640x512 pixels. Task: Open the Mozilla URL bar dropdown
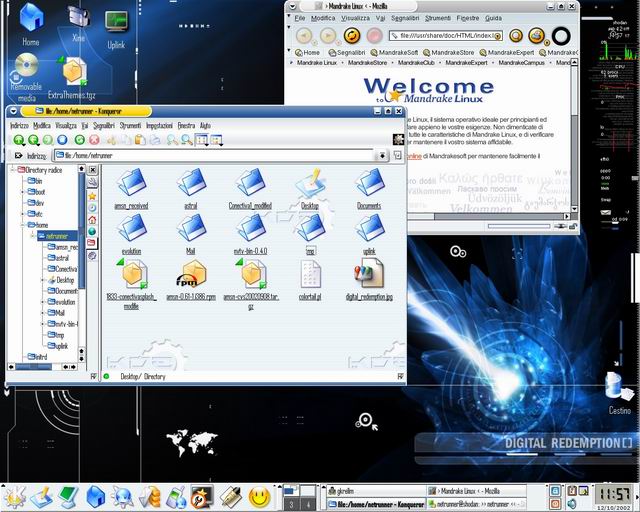pyautogui.click(x=498, y=36)
